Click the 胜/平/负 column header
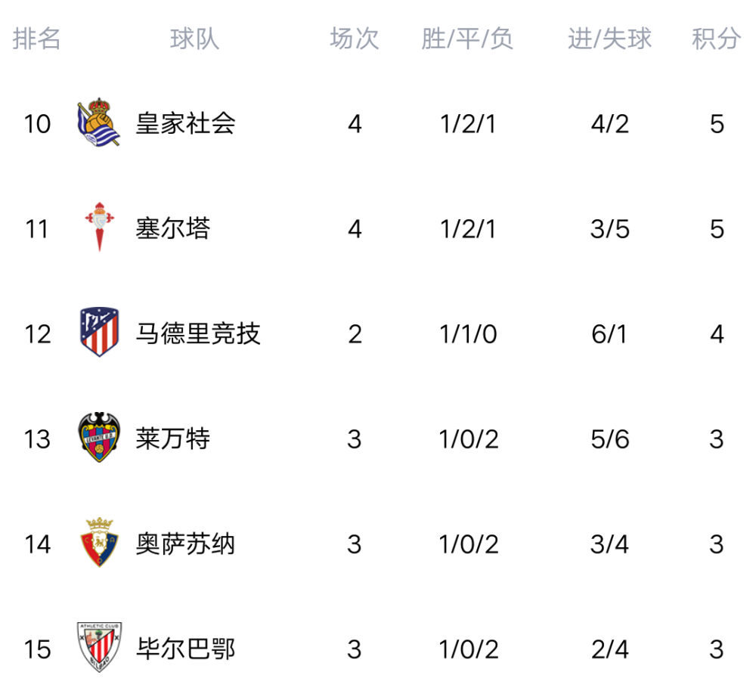 pos(467,39)
